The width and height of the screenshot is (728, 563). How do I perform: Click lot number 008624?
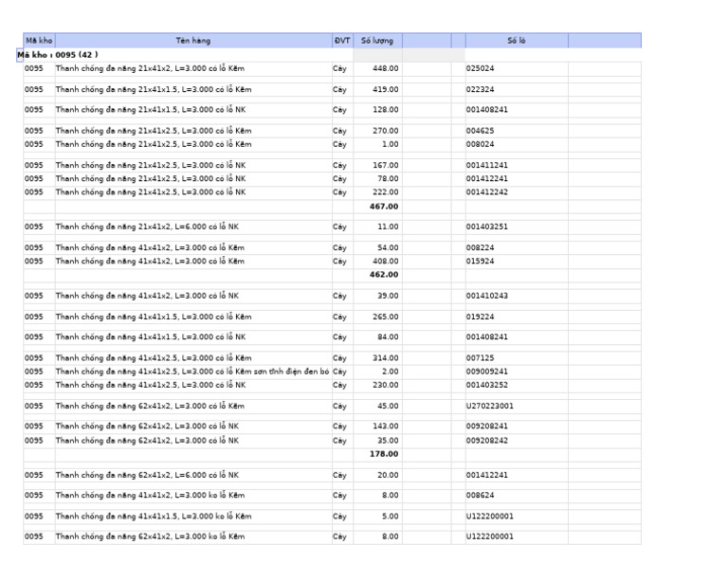(517, 496)
